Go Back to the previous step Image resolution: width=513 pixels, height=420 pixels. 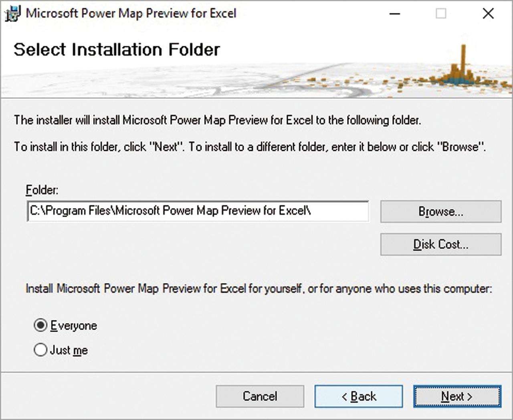pyautogui.click(x=358, y=396)
